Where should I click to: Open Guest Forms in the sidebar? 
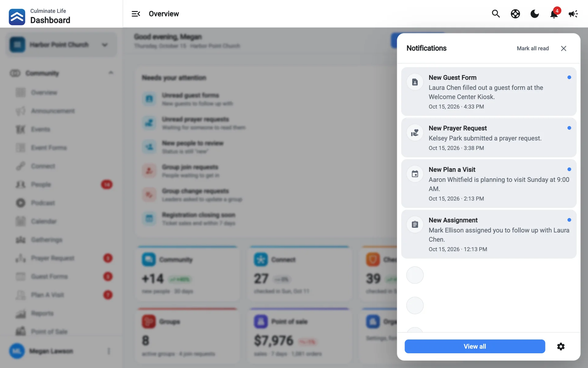[x=61, y=276]
